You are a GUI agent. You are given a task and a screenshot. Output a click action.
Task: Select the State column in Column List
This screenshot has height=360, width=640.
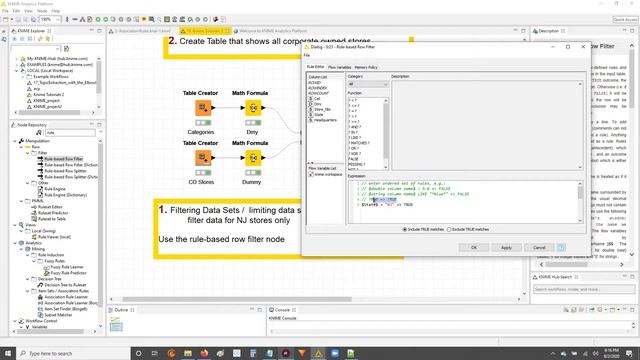pyautogui.click(x=316, y=115)
